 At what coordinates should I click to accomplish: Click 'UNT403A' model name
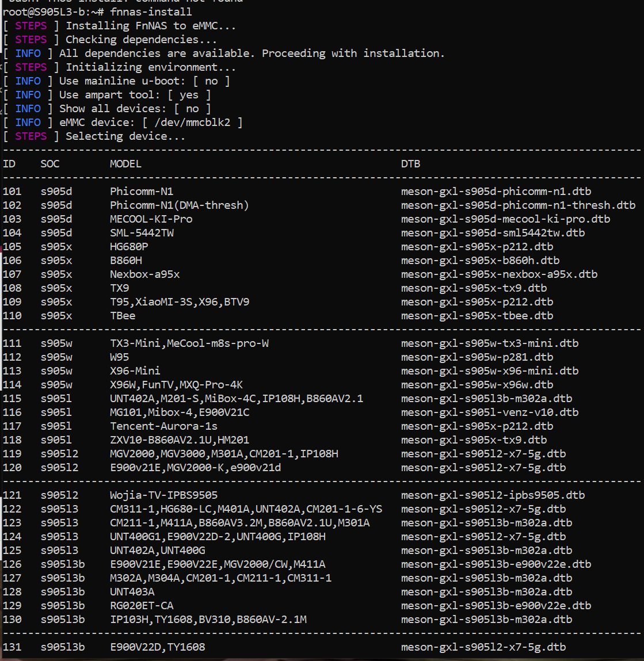tap(132, 593)
